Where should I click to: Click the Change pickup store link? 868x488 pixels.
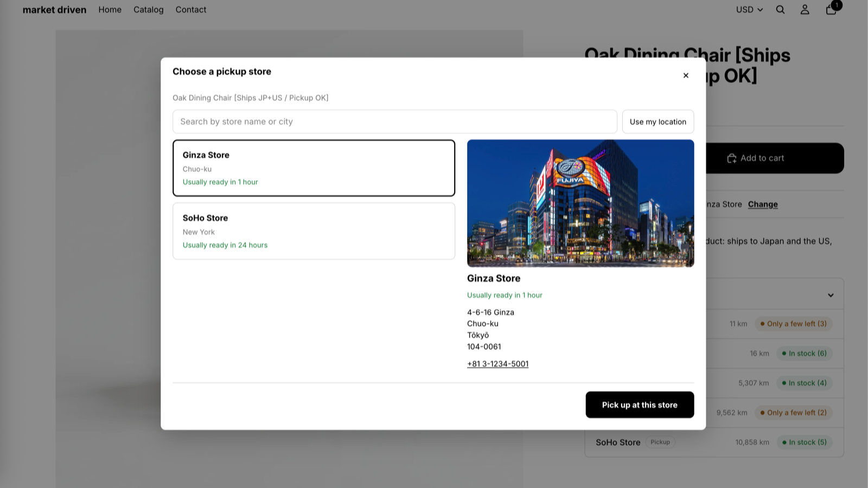coord(763,204)
